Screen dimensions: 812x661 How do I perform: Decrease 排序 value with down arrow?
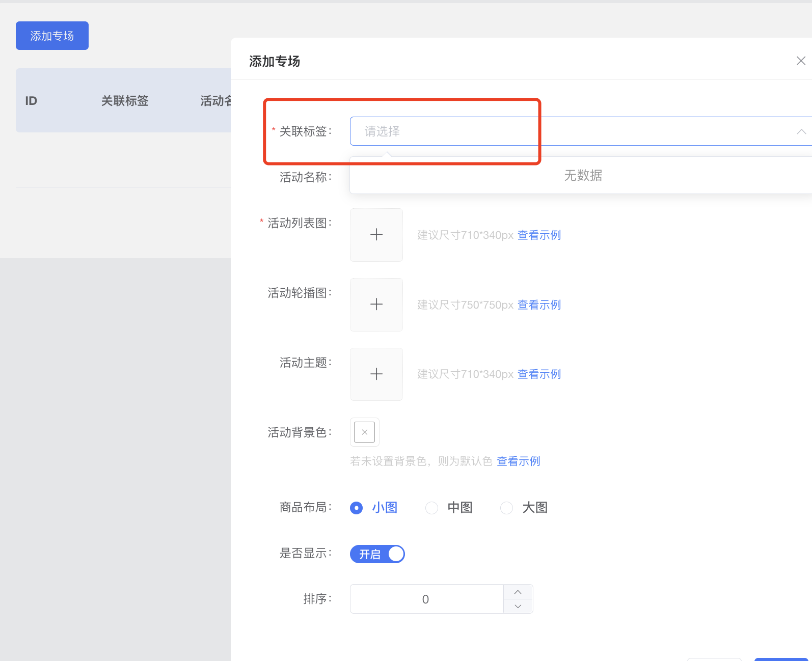pos(518,606)
